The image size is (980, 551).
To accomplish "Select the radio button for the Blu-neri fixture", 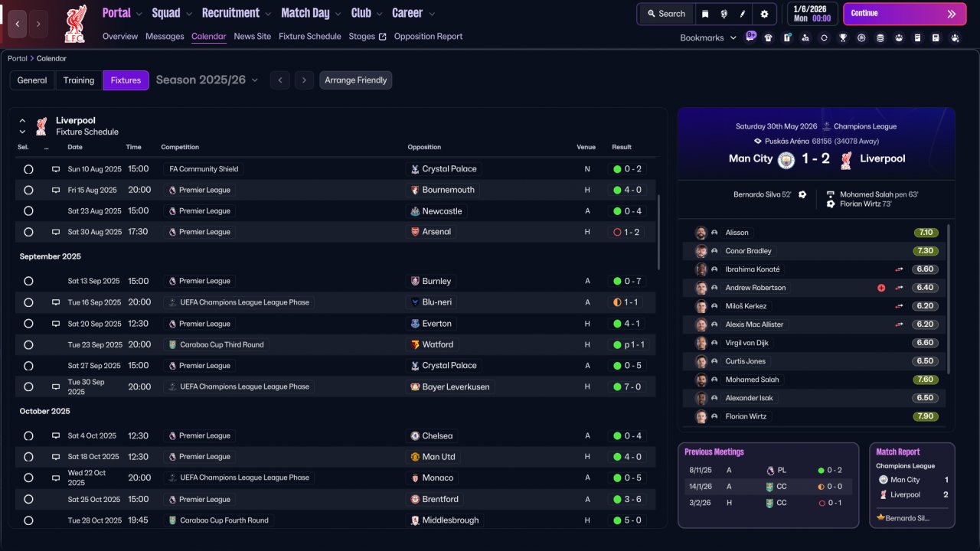I will (x=28, y=302).
